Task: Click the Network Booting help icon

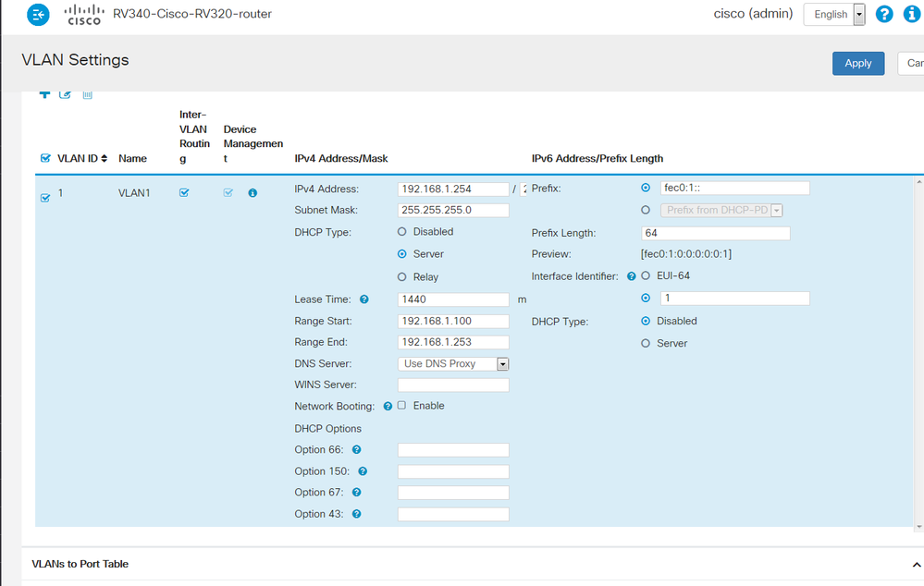Action: click(388, 407)
